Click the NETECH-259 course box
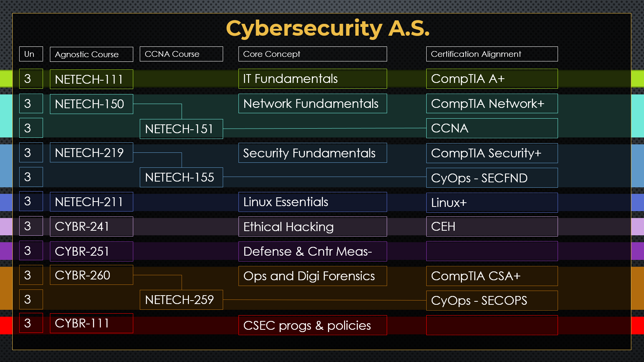This screenshot has width=644, height=362. pos(181,300)
